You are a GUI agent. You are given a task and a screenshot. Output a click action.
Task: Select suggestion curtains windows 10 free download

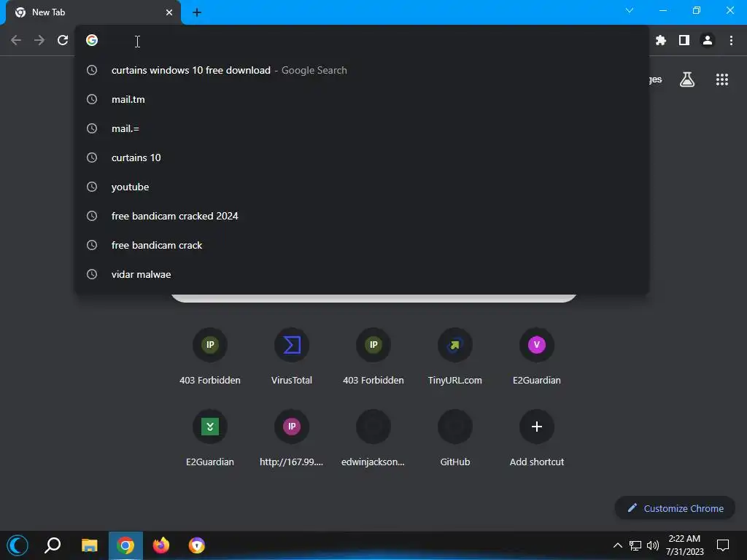362,71
